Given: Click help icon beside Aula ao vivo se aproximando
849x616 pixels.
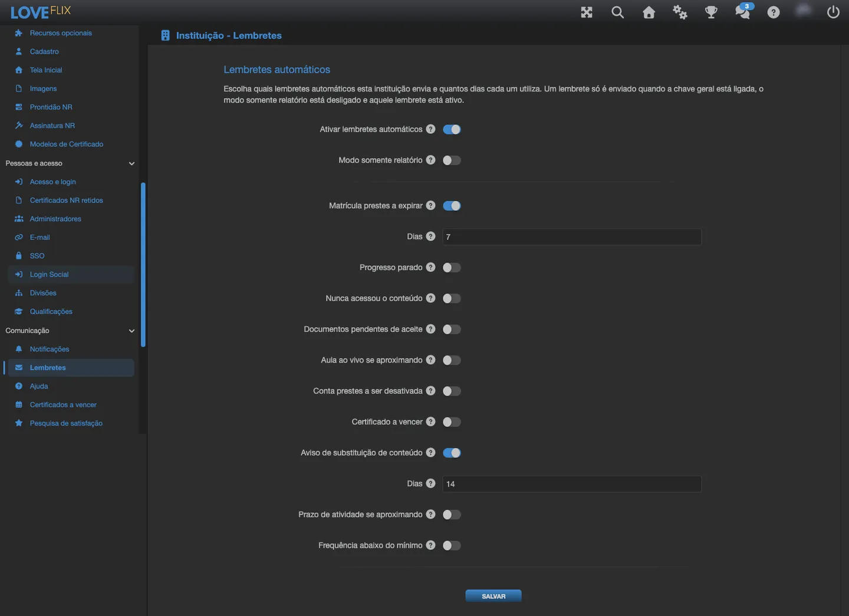Looking at the screenshot, I should [431, 360].
